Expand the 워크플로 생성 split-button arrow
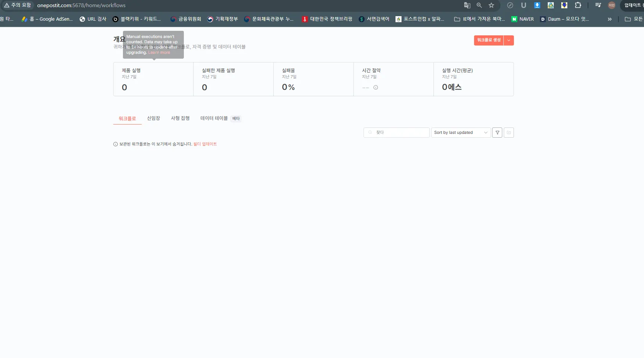 pyautogui.click(x=509, y=40)
